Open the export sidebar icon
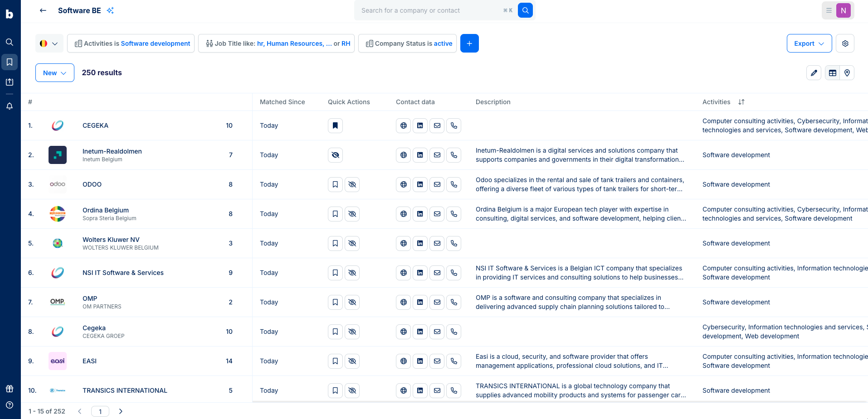The height and width of the screenshot is (419, 868). tap(10, 82)
